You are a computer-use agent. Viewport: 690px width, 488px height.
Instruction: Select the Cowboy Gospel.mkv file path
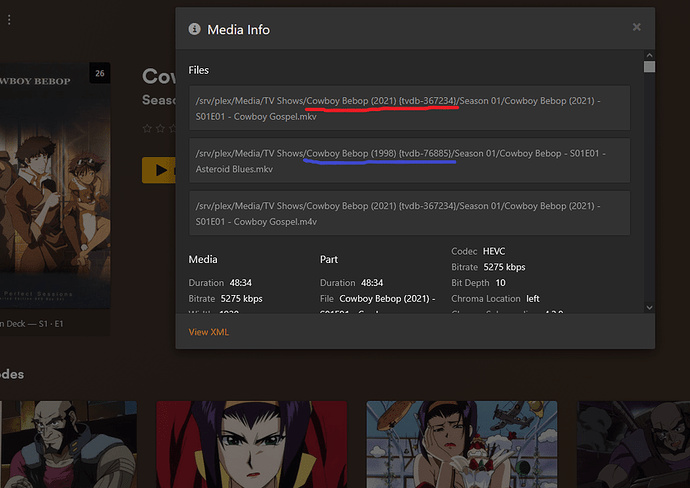pos(409,108)
